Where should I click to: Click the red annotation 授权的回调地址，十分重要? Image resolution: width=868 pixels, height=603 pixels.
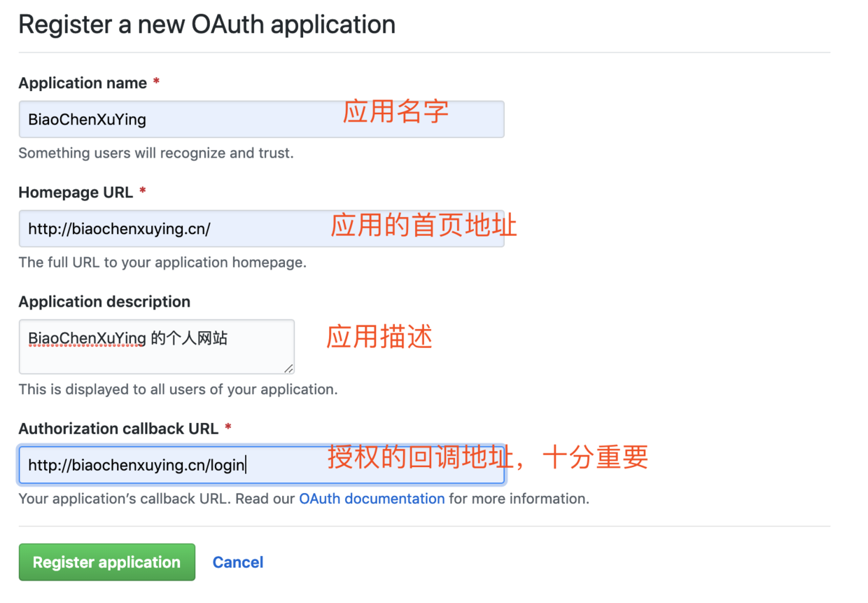tap(488, 457)
